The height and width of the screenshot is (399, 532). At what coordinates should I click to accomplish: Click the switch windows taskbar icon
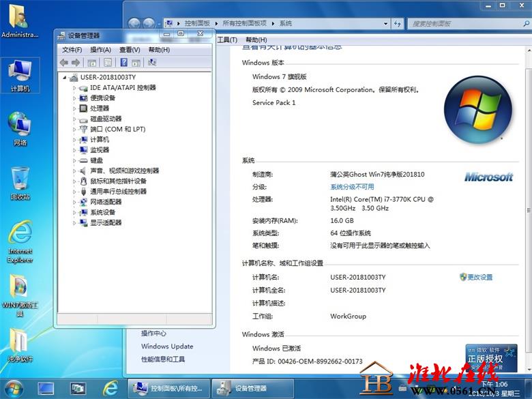click(x=78, y=389)
